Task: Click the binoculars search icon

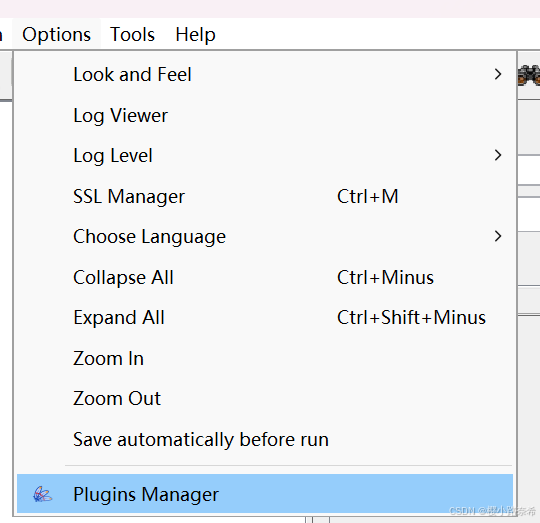Action: (529, 75)
